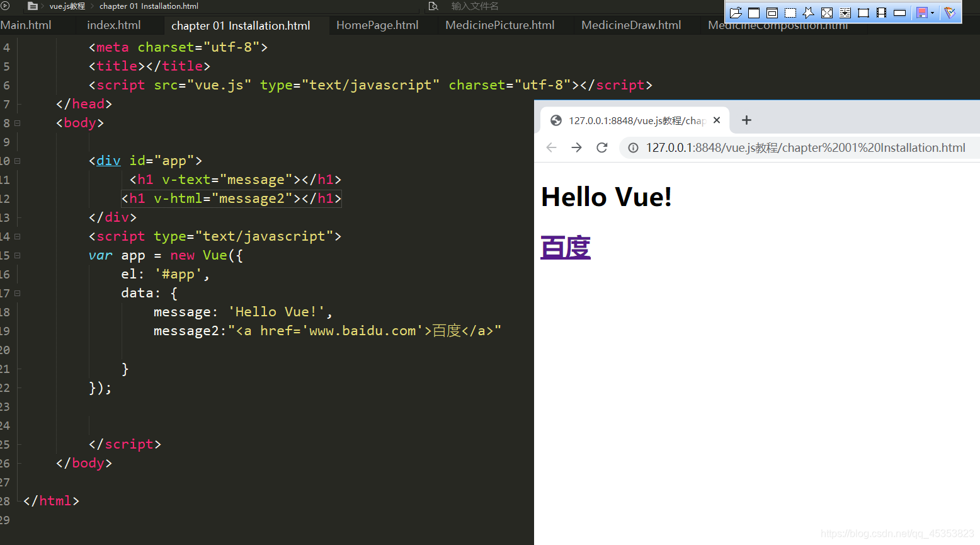The image size is (980, 545).
Task: Collapse the div id=app fold marker
Action: [18, 161]
